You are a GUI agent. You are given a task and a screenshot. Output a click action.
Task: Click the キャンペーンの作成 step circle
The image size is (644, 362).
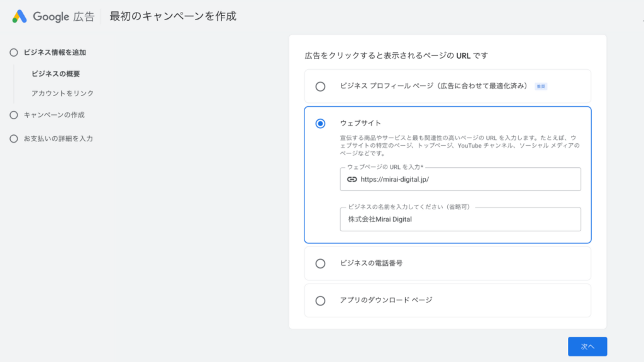pos(13,115)
